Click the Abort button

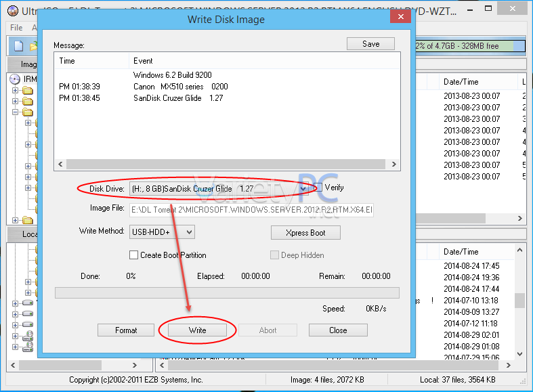tap(268, 330)
